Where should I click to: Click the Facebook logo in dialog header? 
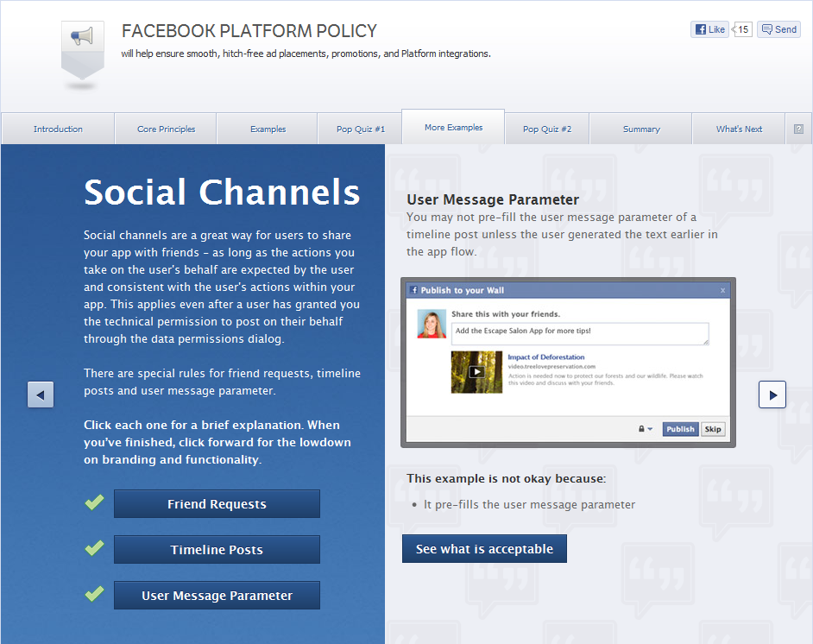click(413, 290)
